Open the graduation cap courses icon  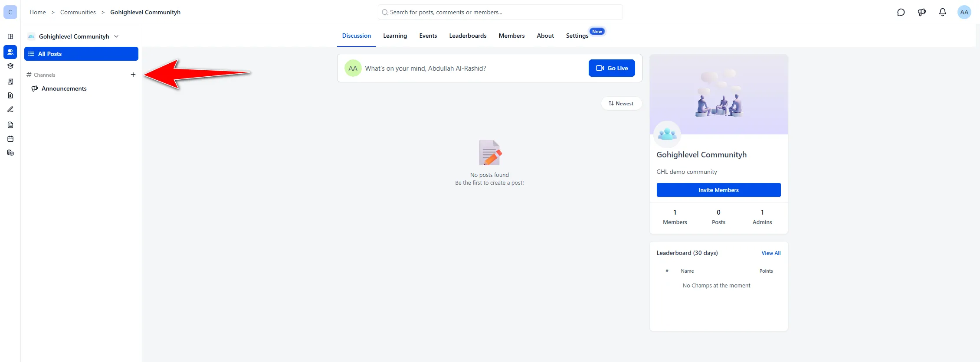(x=10, y=66)
